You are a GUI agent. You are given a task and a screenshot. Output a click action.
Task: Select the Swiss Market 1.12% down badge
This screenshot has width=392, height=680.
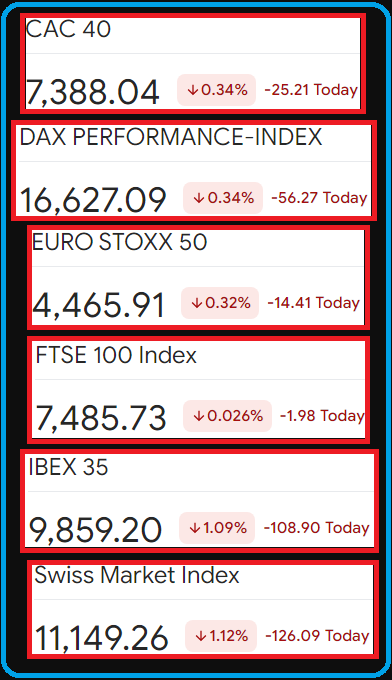coord(221,636)
